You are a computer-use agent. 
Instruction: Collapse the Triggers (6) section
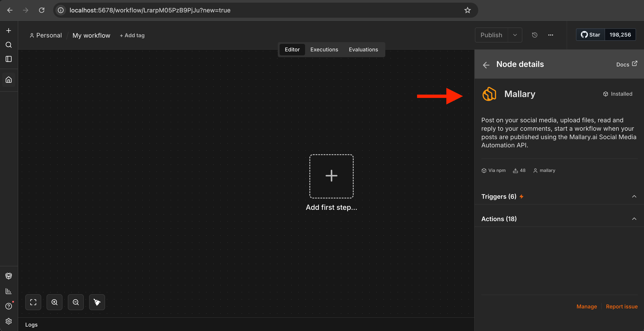634,197
